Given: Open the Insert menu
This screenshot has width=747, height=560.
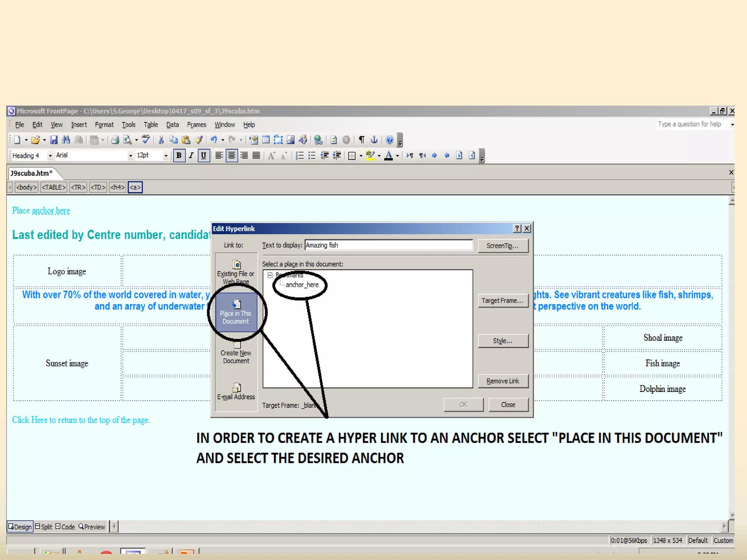Looking at the screenshot, I should tap(79, 125).
